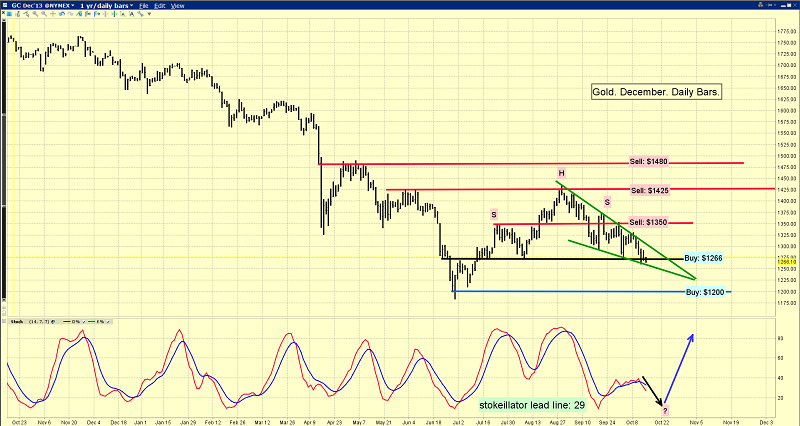Click the Sell: $1425 price label
Image resolution: width=800 pixels, height=426 pixels.
(x=649, y=191)
